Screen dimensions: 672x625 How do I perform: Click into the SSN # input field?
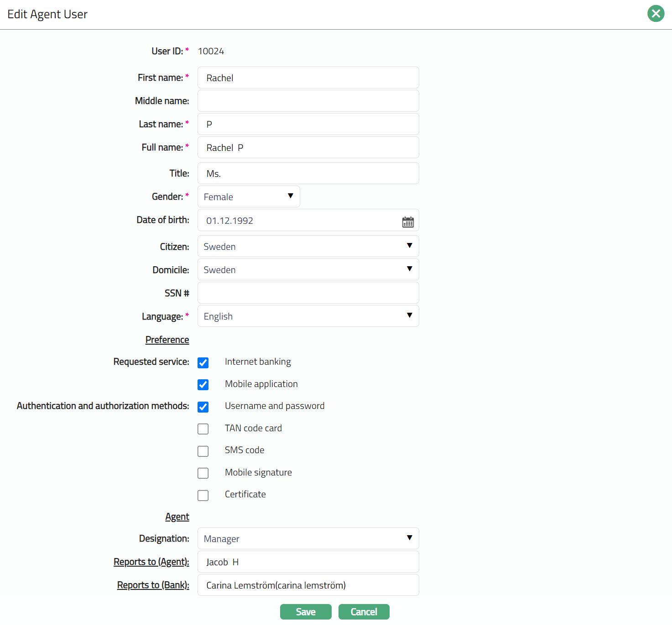point(308,293)
